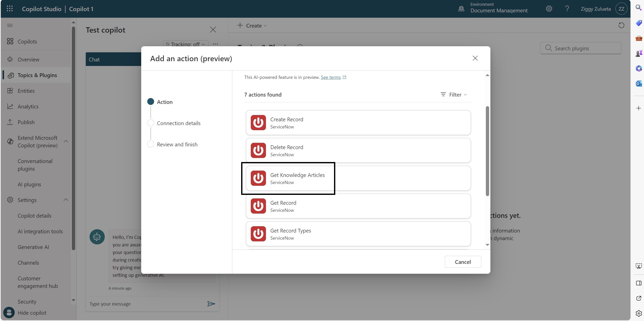The width and height of the screenshot is (644, 321).
Task: Select the Review and finish step circle
Action: (151, 144)
